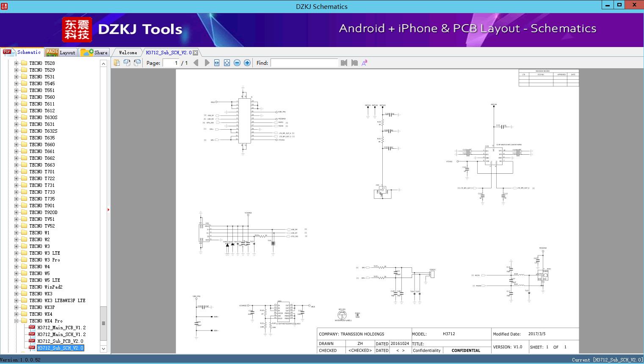
Task: Open H3712_Main_PCB_V1.2 file
Action: click(61, 328)
